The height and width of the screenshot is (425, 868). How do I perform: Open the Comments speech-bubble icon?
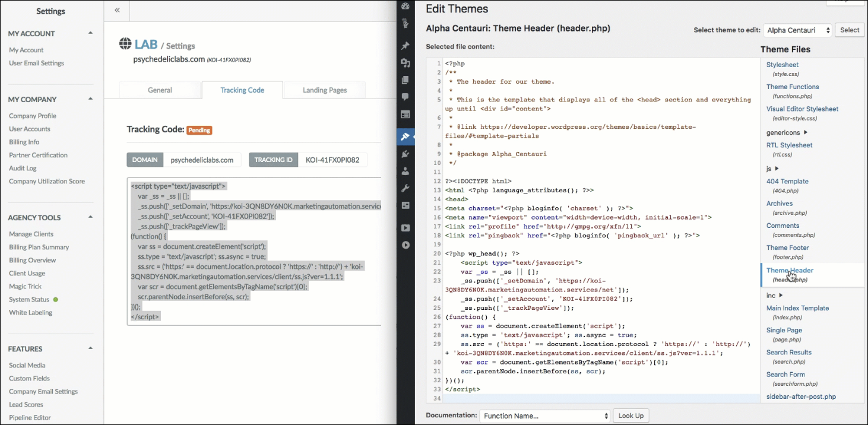point(406,97)
